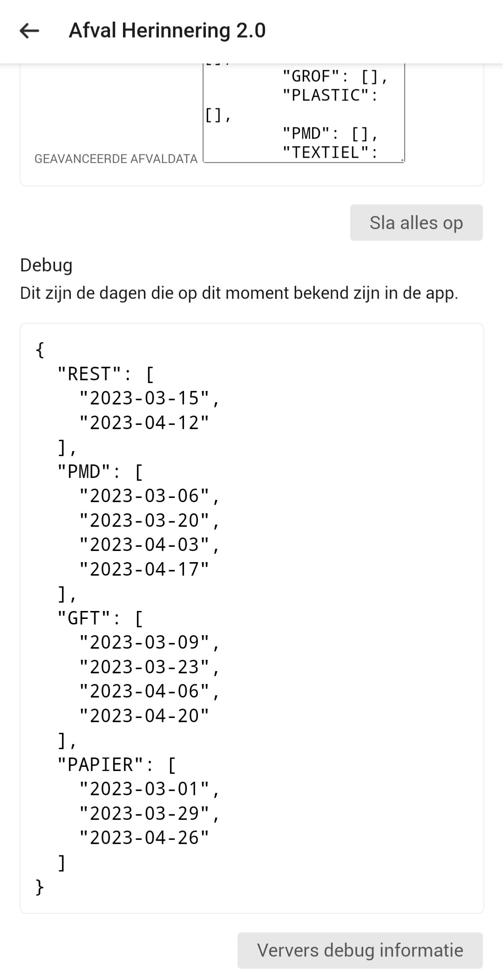Select the "GFT" key in debug output

coord(84,618)
